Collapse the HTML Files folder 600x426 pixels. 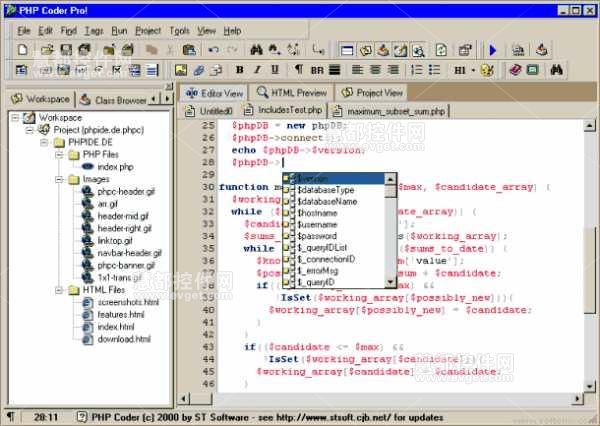pos(59,290)
